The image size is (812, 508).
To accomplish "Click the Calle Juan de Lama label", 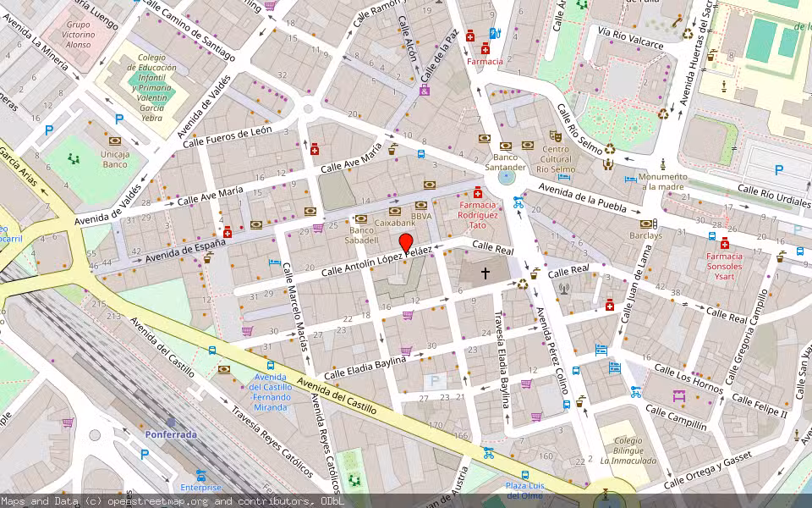I will coord(638,284).
